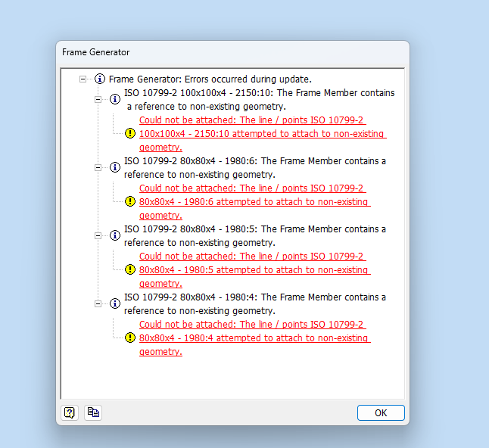
Task: Open the red link about 80x80x4 - 1980:5
Action: tap(255, 269)
